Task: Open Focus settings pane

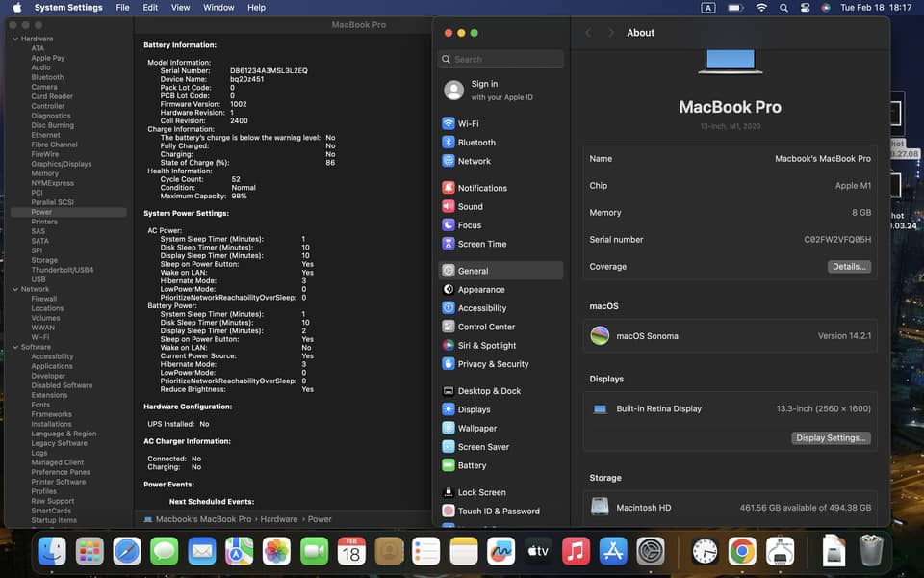Action: tap(469, 225)
